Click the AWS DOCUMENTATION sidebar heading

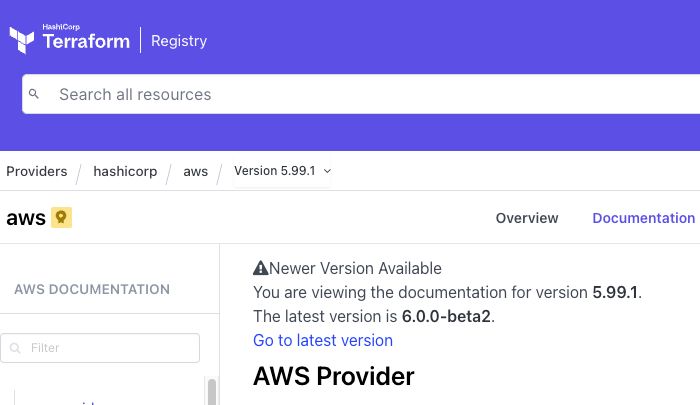92,289
